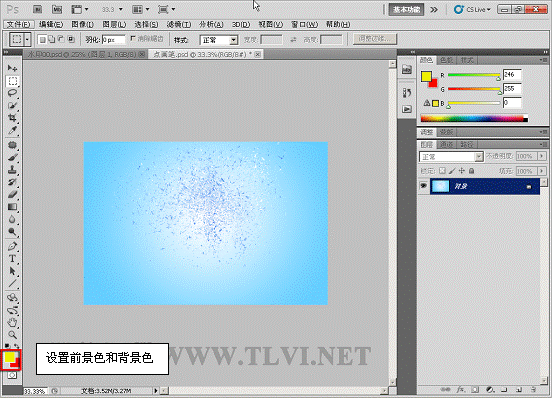Close the active document tab
Screen dimensions: 552x398
coord(258,54)
